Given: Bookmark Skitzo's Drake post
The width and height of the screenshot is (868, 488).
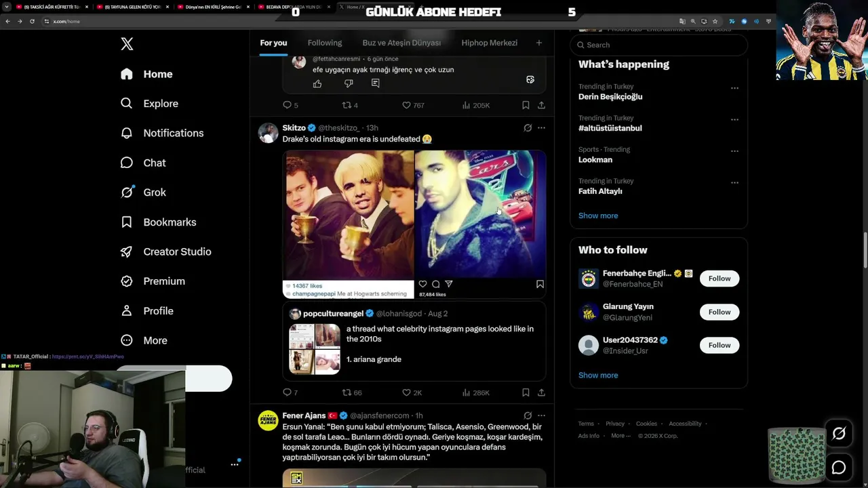Looking at the screenshot, I should (x=526, y=392).
